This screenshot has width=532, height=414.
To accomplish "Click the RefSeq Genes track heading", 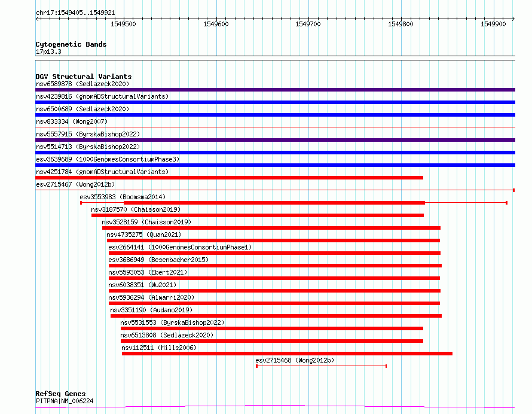I will (60, 394).
